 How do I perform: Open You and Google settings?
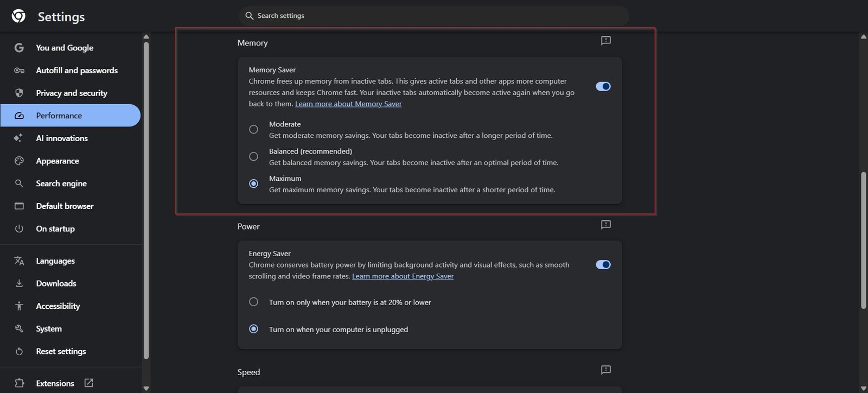[71, 48]
